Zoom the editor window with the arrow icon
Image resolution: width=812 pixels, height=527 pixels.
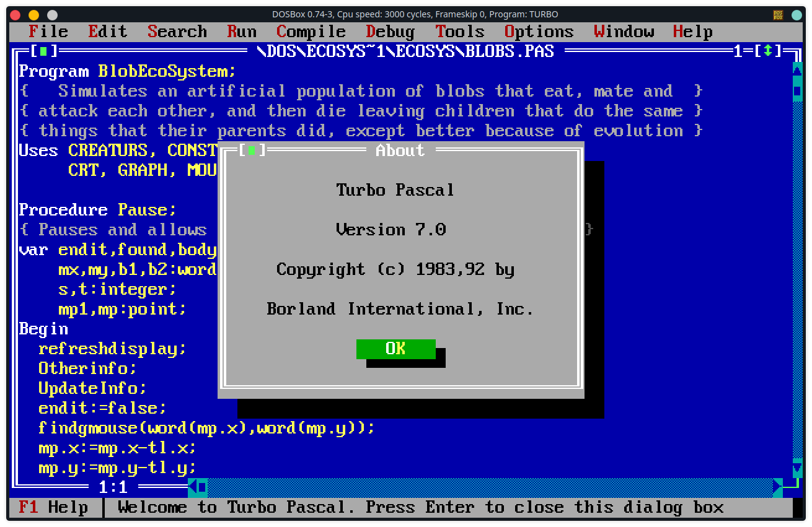(x=769, y=51)
